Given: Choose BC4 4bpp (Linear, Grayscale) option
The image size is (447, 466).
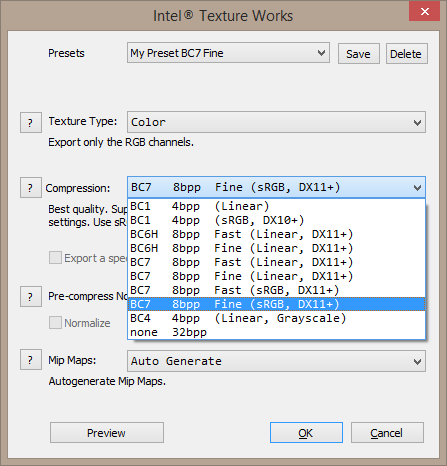Looking at the screenshot, I should click(276, 318).
